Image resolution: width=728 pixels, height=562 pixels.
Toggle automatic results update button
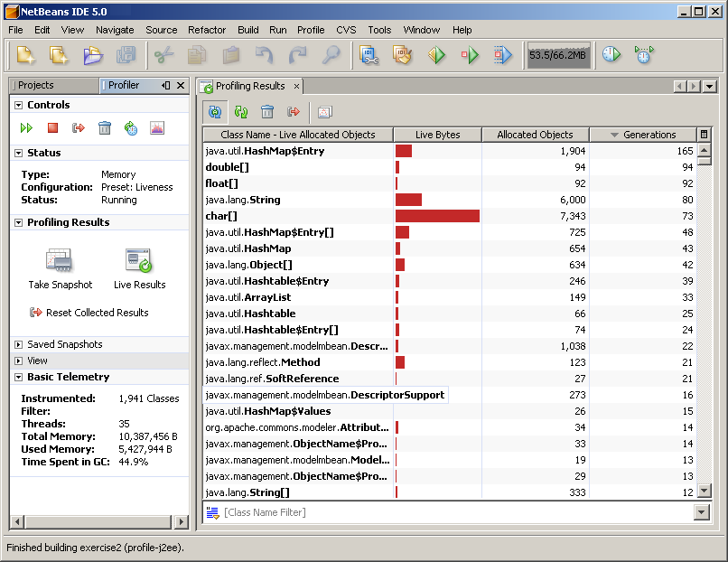[215, 111]
